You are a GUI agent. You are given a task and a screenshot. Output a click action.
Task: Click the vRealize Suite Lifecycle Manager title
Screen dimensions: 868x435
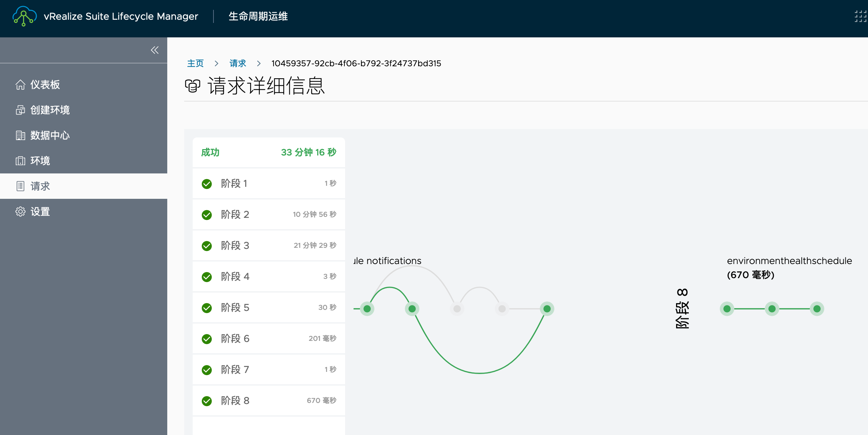coord(121,16)
